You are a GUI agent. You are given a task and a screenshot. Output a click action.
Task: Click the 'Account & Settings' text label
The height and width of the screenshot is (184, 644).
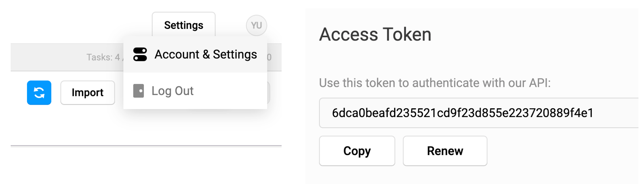206,54
